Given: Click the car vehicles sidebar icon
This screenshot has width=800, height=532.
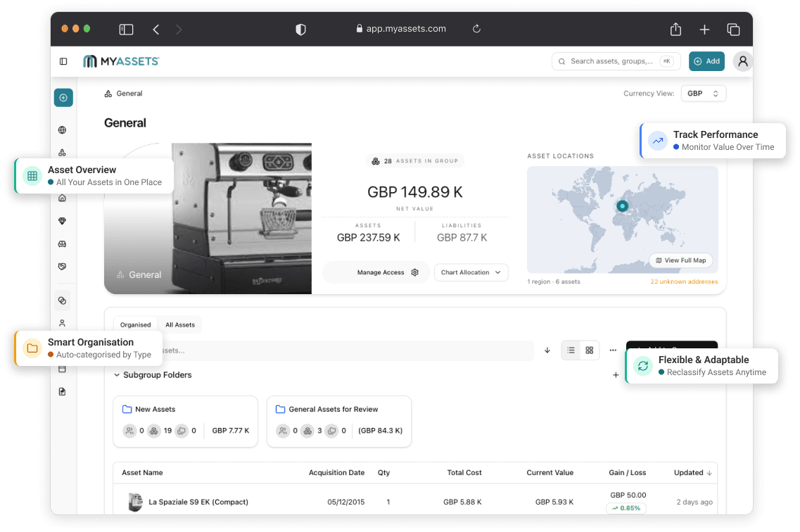Looking at the screenshot, I should point(62,243).
